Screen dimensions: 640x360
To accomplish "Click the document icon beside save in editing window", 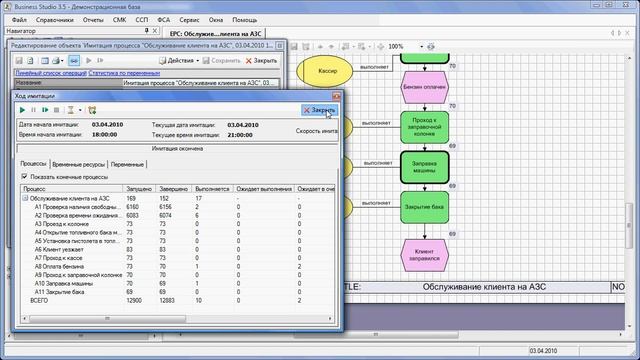I will click(30, 61).
